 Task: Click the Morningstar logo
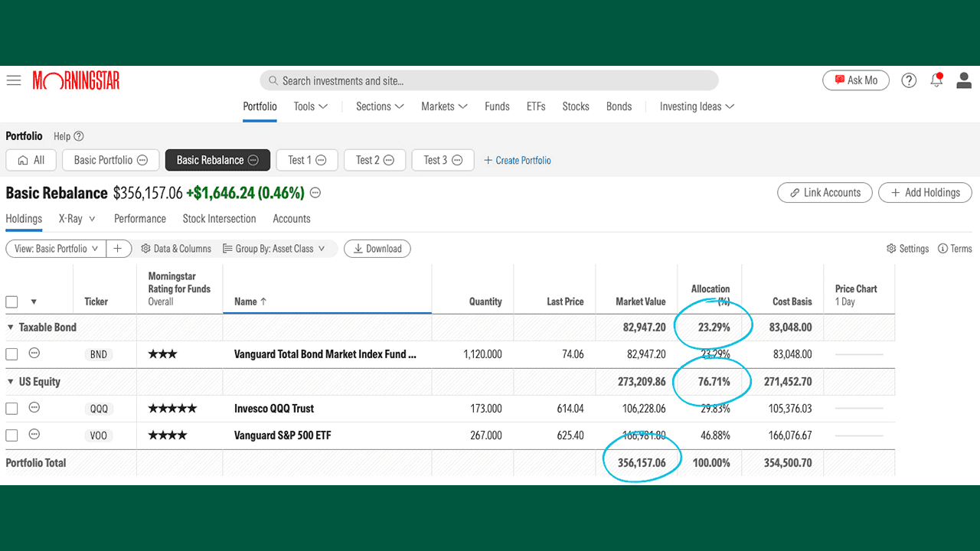pos(75,80)
